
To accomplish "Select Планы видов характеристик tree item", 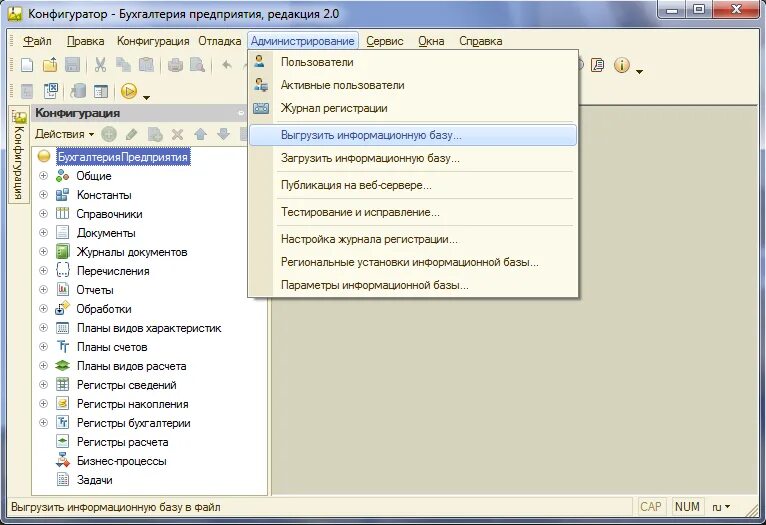I will pyautogui.click(x=149, y=328).
